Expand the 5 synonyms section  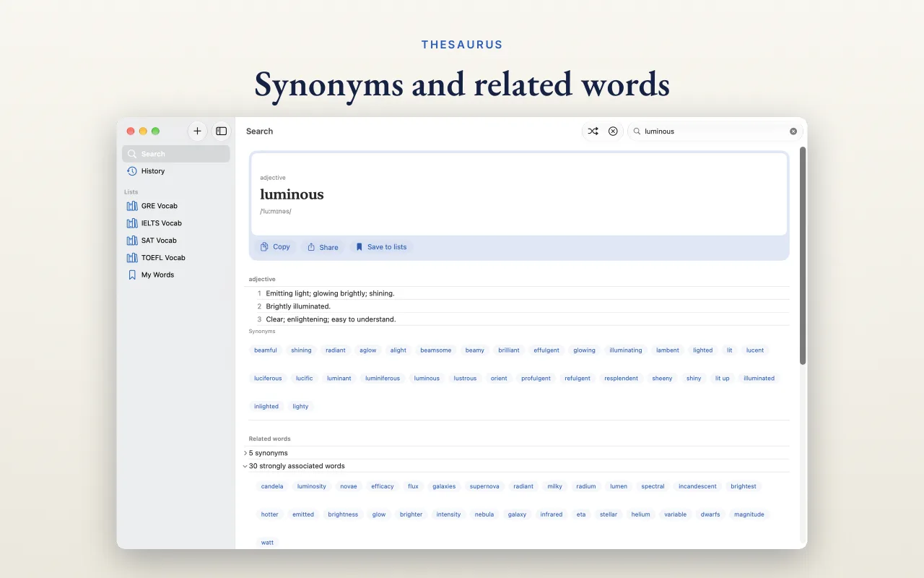point(245,453)
